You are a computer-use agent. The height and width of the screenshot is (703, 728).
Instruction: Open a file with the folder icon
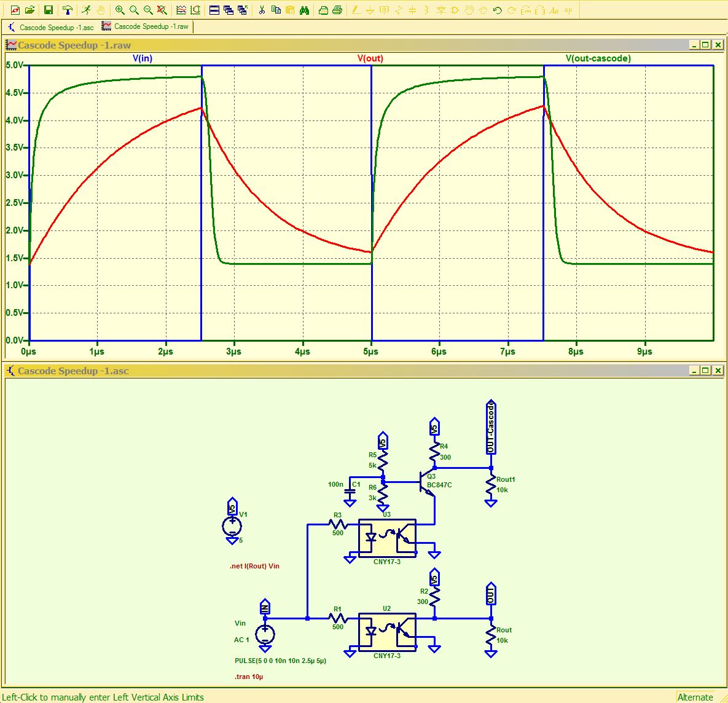tap(29, 10)
